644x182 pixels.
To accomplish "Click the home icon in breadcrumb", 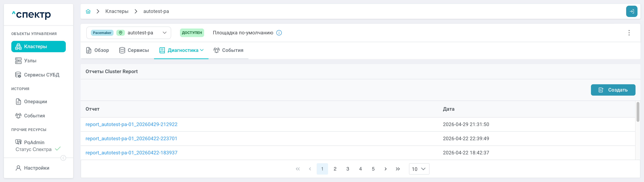I will 88,11.
